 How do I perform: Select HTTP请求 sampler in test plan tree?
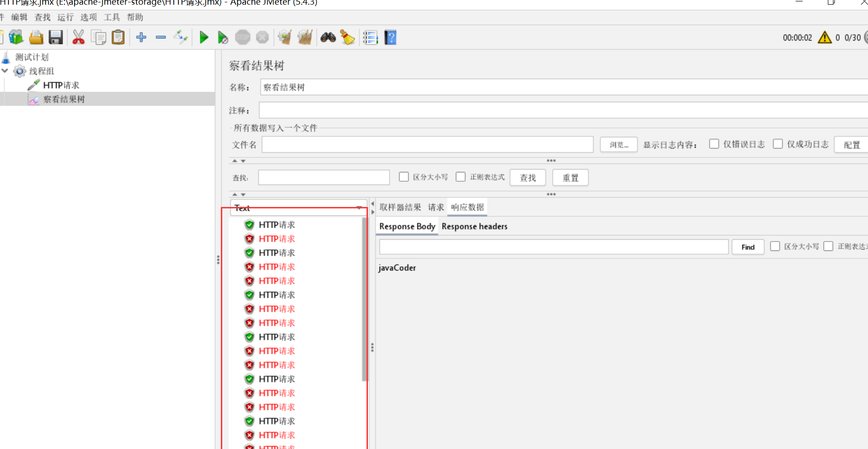(x=61, y=85)
